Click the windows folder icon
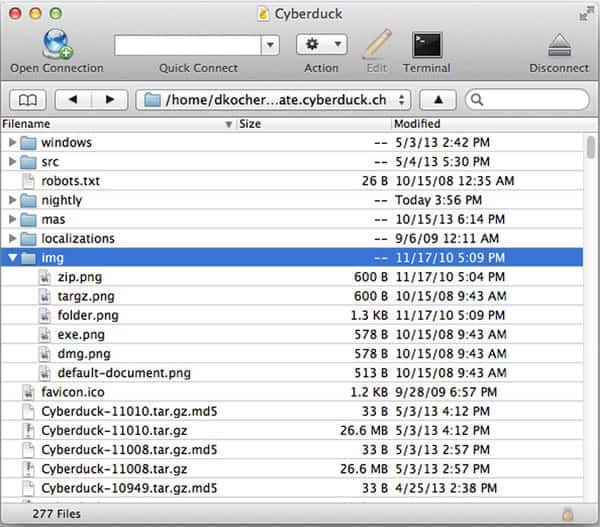600x527 pixels. pos(28,143)
